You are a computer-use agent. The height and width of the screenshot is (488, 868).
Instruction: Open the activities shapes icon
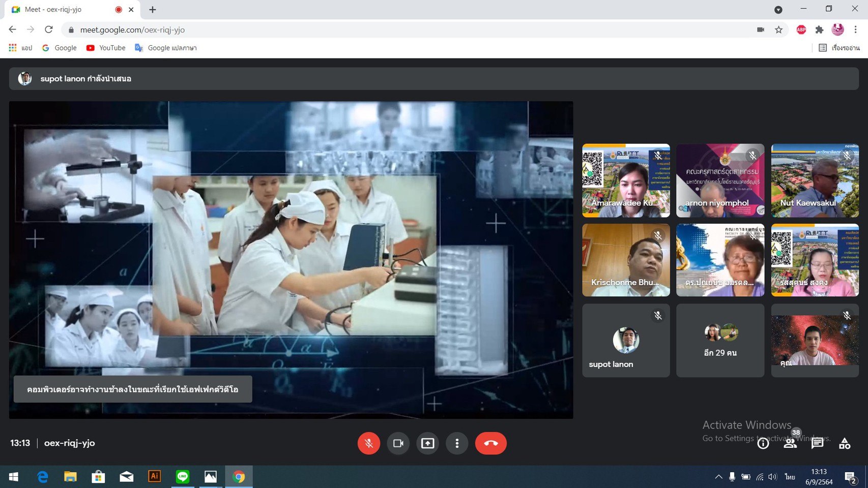[845, 443]
